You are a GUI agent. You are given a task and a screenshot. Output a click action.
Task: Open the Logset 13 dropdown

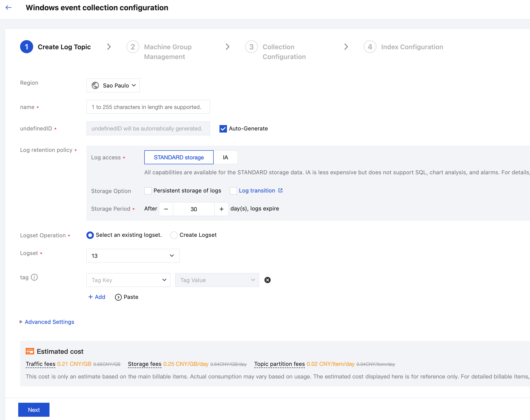(133, 256)
